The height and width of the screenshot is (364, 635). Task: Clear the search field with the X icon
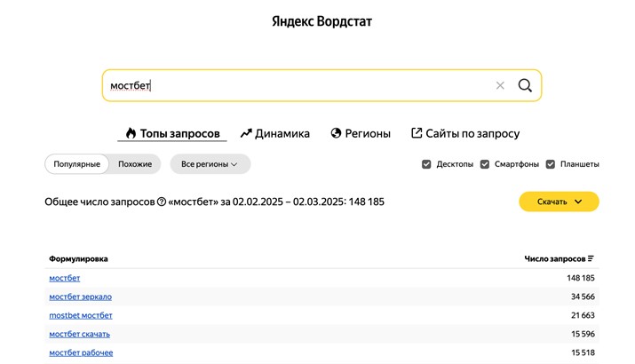click(500, 85)
